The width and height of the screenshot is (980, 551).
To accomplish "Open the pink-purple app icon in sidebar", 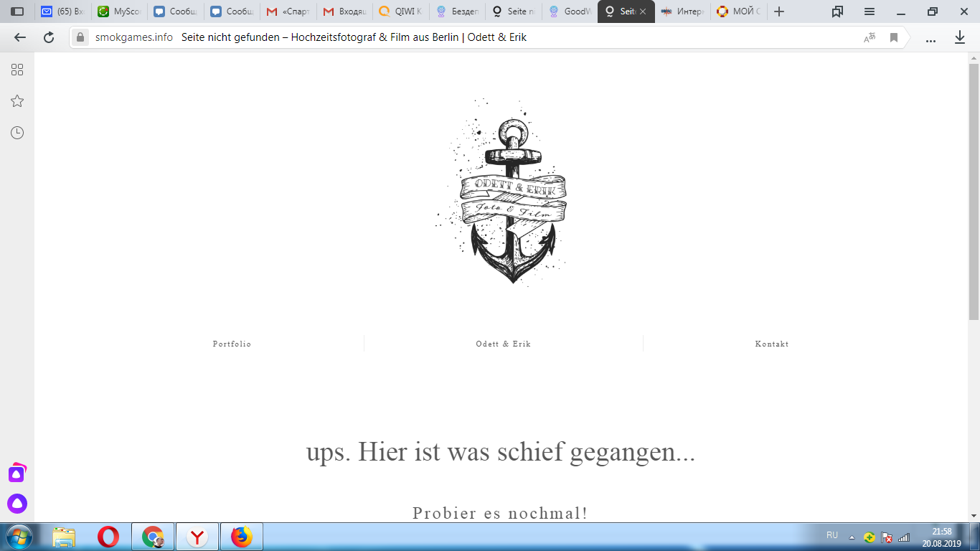I will [x=17, y=473].
